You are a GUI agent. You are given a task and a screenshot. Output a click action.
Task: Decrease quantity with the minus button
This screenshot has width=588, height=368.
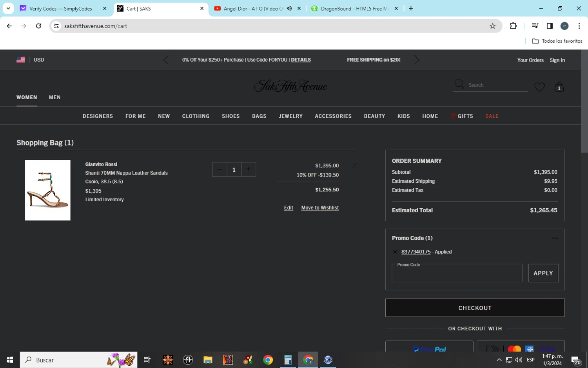click(220, 169)
